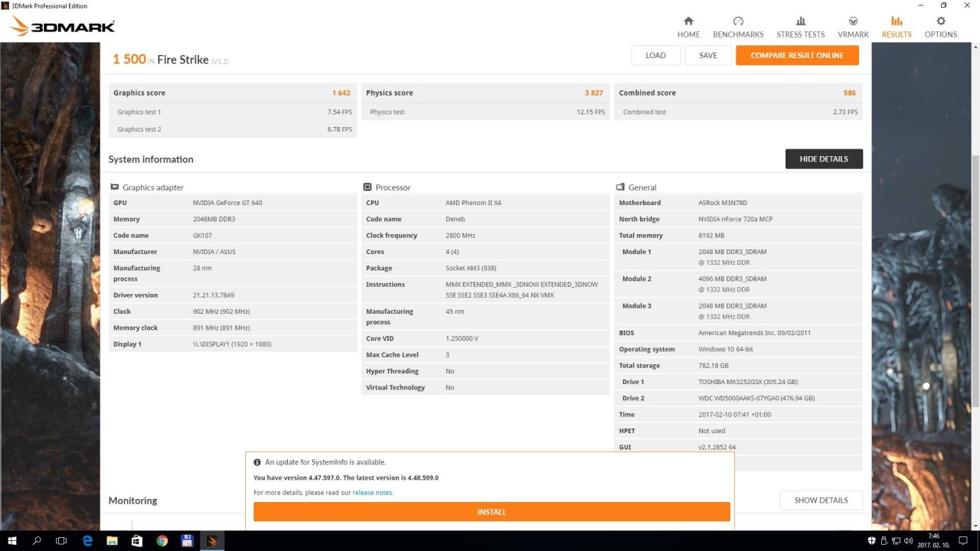Click the 'Graphics test 2' row
Viewport: 980px width, 551px height.
(233, 129)
